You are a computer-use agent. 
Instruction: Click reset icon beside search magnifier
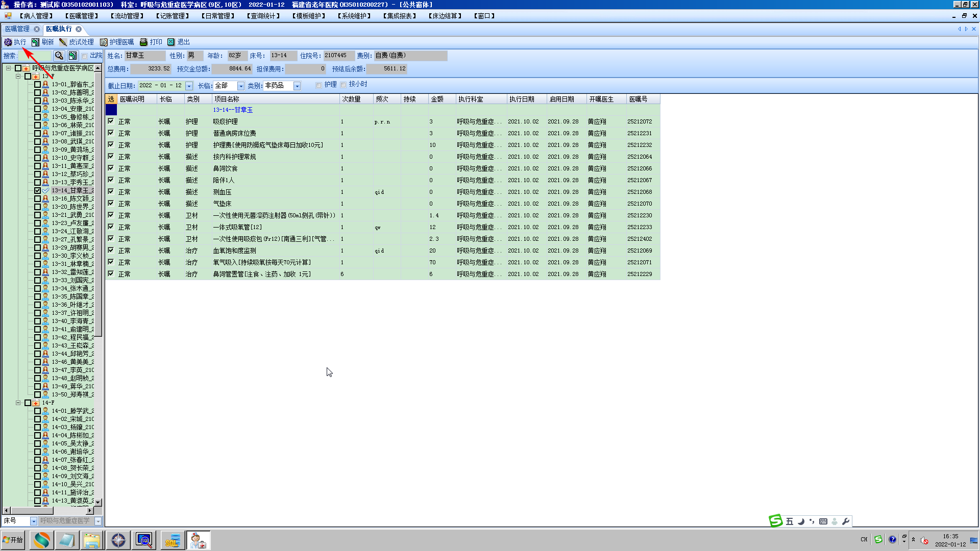(72, 56)
